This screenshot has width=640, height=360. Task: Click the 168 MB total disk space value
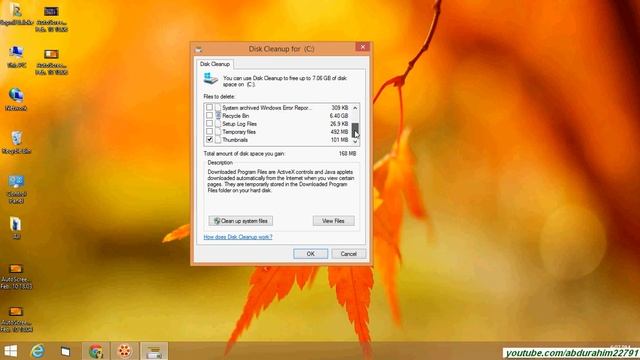coord(347,154)
